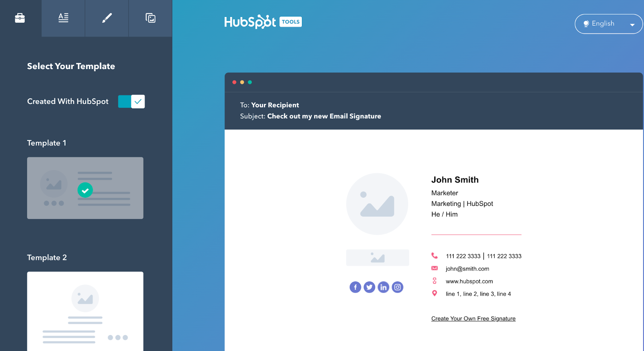Open the images tab icon
This screenshot has width=644, height=351.
coord(151,18)
